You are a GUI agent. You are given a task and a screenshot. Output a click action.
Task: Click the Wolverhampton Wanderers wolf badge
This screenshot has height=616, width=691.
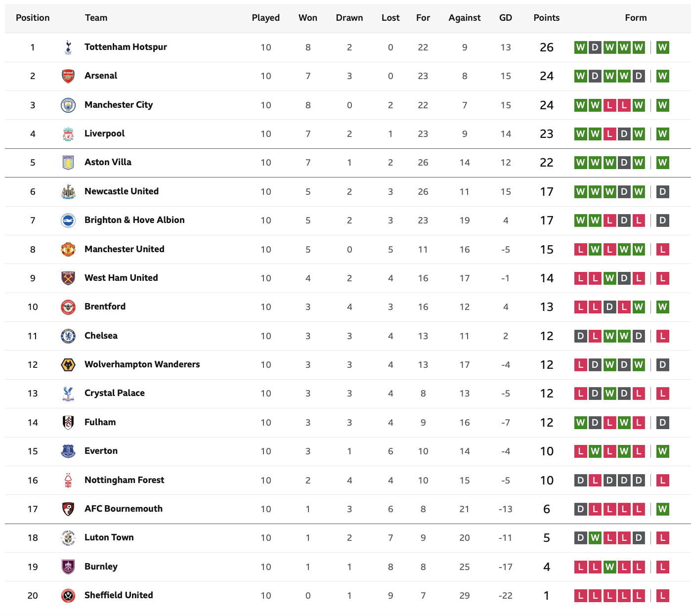coord(68,365)
